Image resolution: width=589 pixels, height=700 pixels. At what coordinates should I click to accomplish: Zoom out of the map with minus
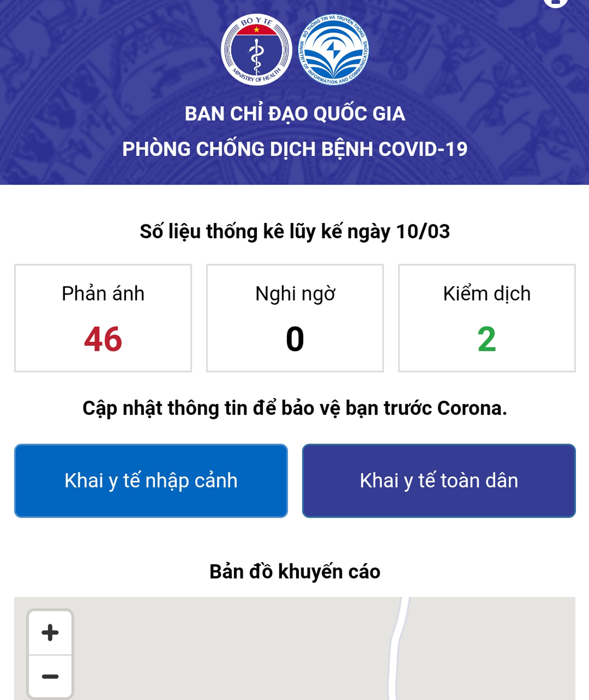click(x=50, y=676)
